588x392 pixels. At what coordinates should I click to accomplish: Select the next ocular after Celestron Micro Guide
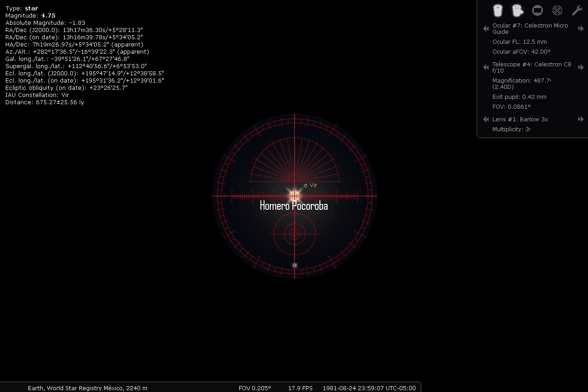coord(581,29)
